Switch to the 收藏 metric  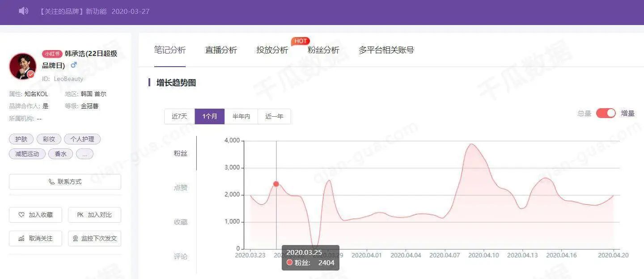coord(181,222)
